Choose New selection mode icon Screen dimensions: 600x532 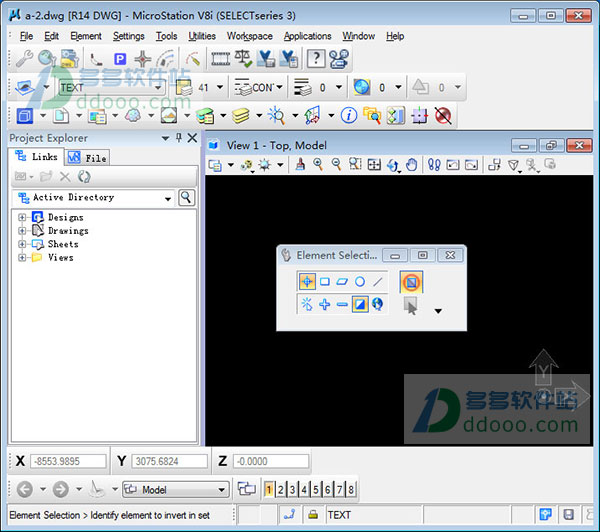pos(307,304)
